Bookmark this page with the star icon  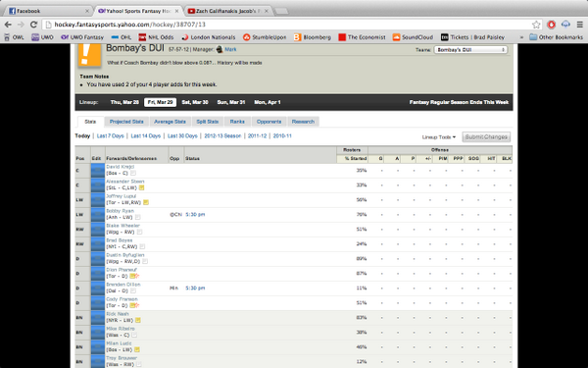[x=536, y=25]
